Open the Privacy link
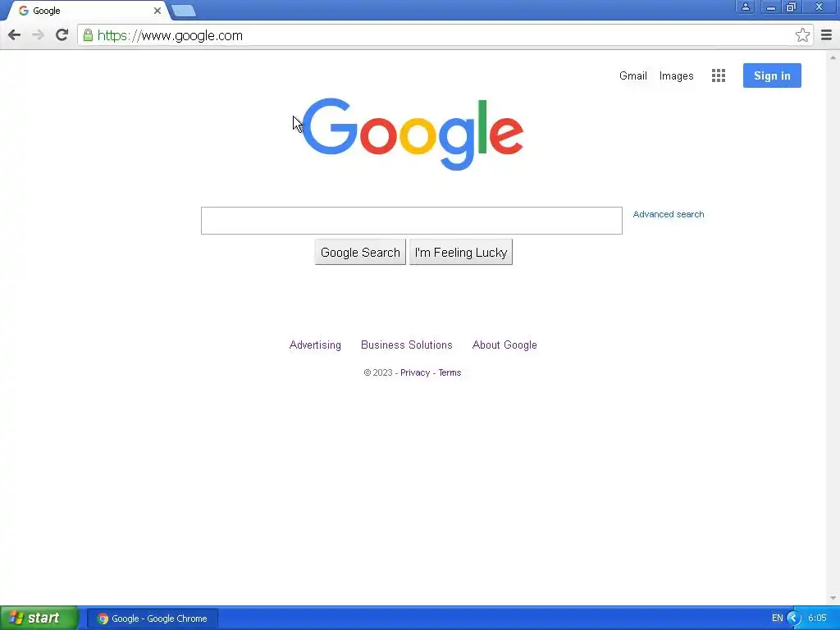The width and height of the screenshot is (840, 630). [x=415, y=373]
